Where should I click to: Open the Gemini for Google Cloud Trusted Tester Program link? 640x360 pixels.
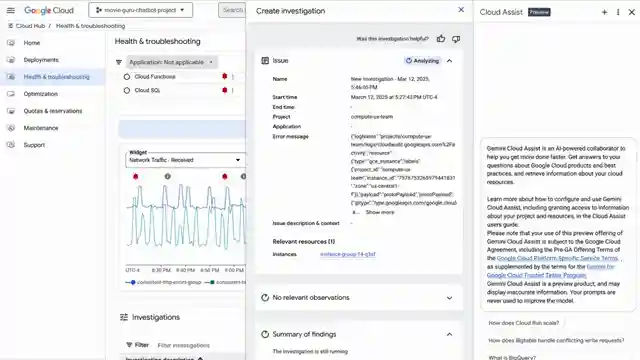pyautogui.click(x=551, y=271)
